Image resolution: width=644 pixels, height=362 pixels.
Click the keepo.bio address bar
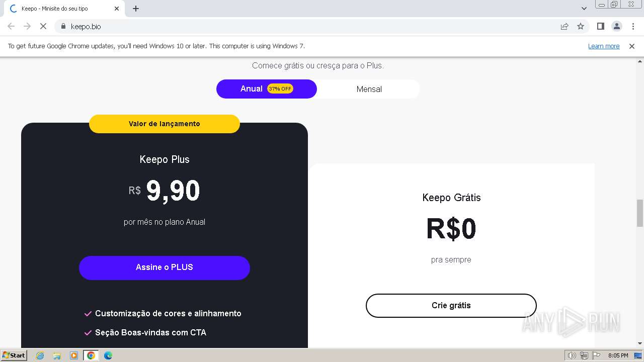302,26
